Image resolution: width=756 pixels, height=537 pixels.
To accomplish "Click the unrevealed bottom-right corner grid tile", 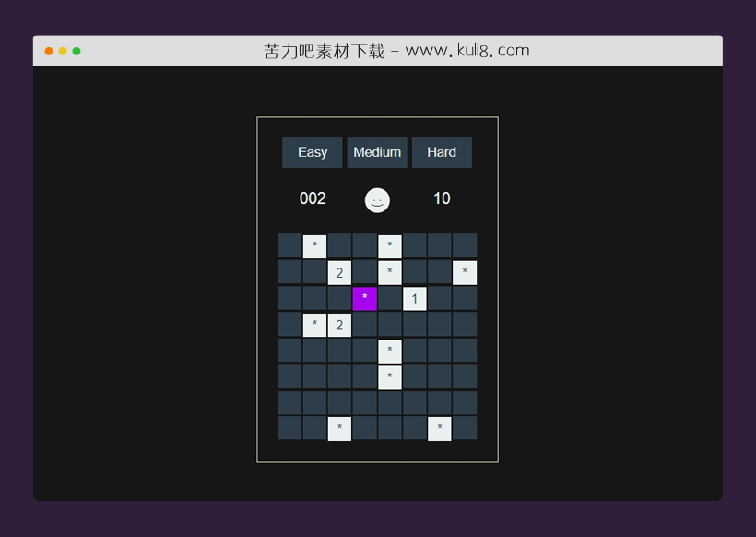I will 465,428.
